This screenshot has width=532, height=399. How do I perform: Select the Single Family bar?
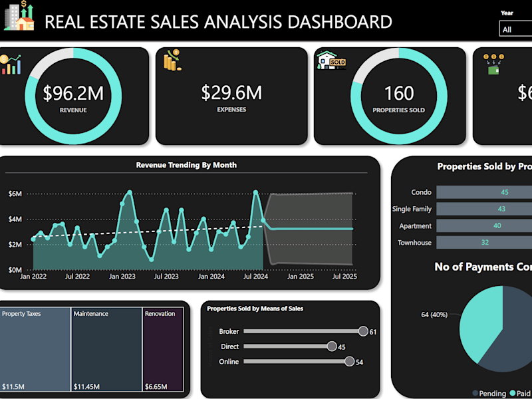tap(484, 209)
